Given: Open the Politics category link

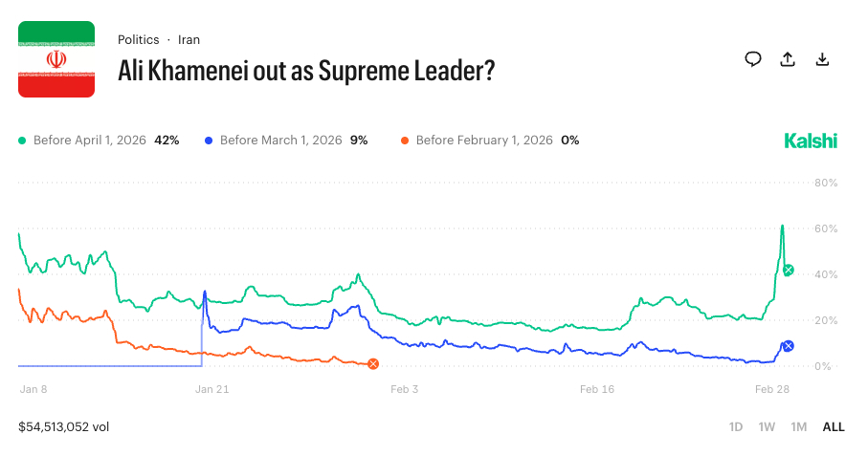Looking at the screenshot, I should tap(139, 40).
